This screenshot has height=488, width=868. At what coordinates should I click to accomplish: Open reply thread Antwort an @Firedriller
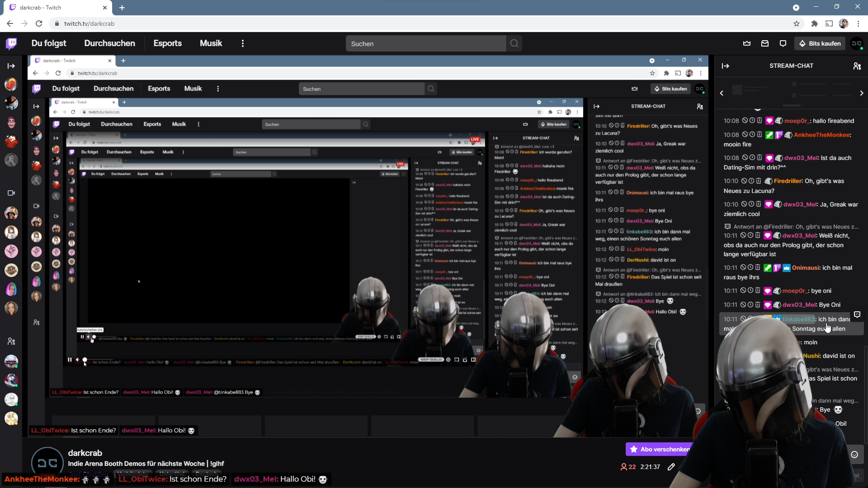[791, 227]
